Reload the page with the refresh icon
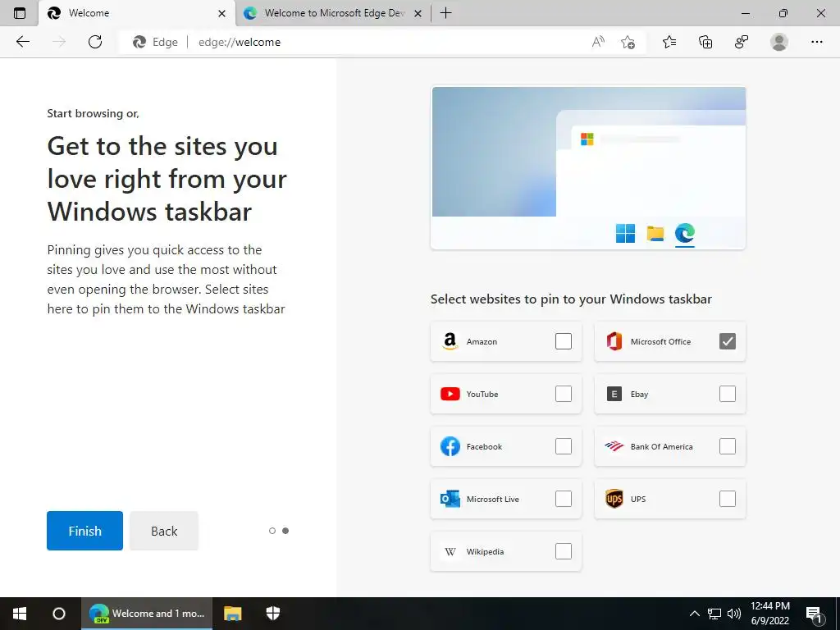Screen dimensions: 840x630 point(95,42)
